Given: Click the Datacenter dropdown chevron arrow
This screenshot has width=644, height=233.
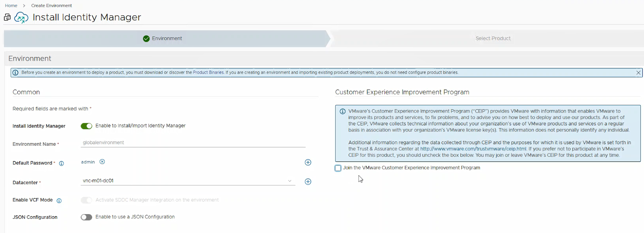Looking at the screenshot, I should click(290, 181).
